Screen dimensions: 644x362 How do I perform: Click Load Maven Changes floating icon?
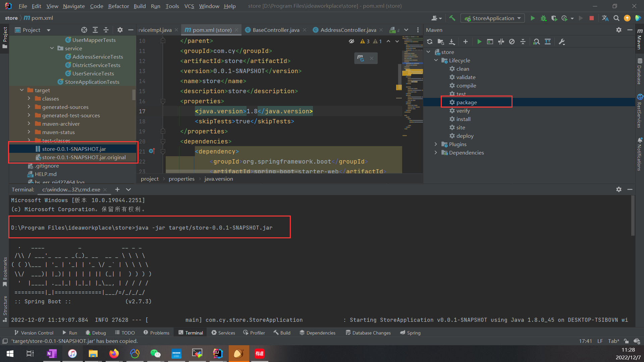361,58
